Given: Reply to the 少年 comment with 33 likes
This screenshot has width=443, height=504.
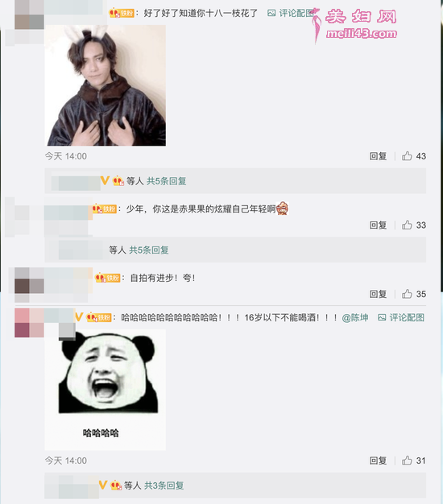Looking at the screenshot, I should 378,225.
